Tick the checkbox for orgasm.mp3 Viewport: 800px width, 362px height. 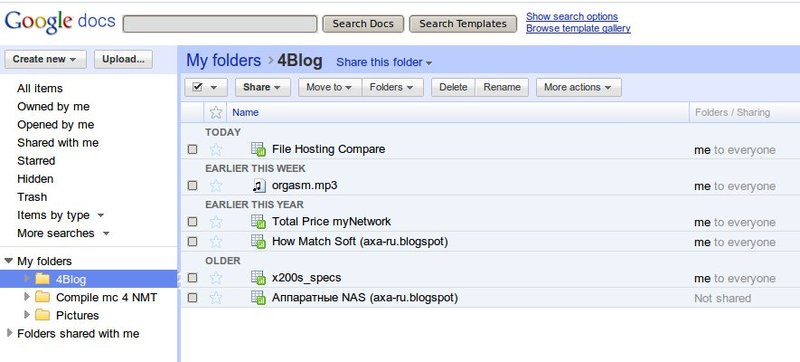[192, 186]
